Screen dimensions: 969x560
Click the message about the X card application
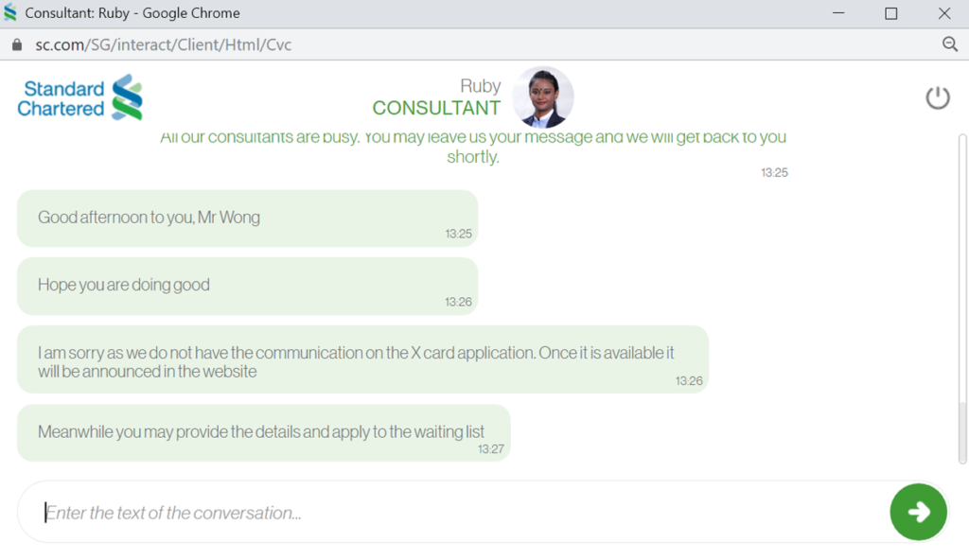click(x=363, y=359)
